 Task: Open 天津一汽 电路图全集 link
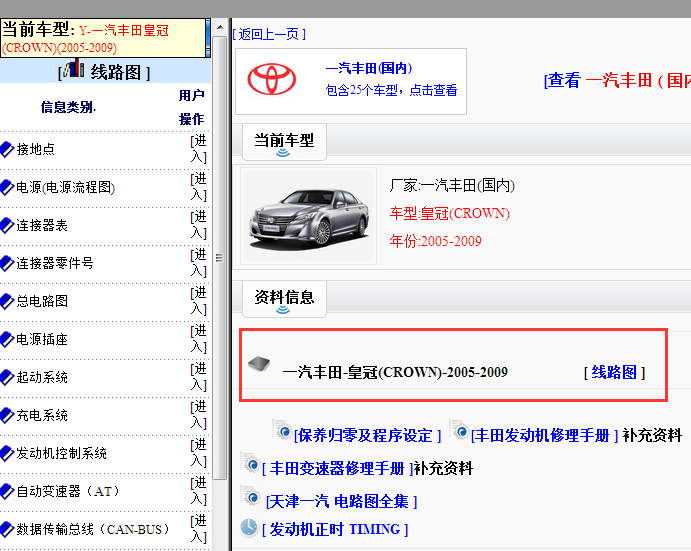(x=342, y=502)
